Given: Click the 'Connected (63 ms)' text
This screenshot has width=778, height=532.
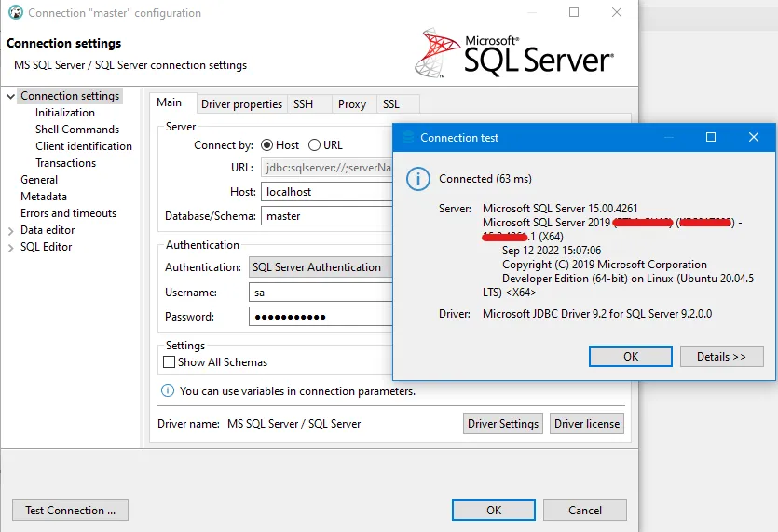Looking at the screenshot, I should pos(485,179).
